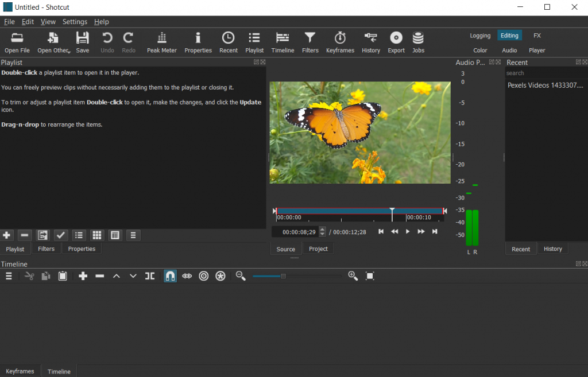Toggle scrub while dragging
The image size is (588, 377).
pos(187,276)
